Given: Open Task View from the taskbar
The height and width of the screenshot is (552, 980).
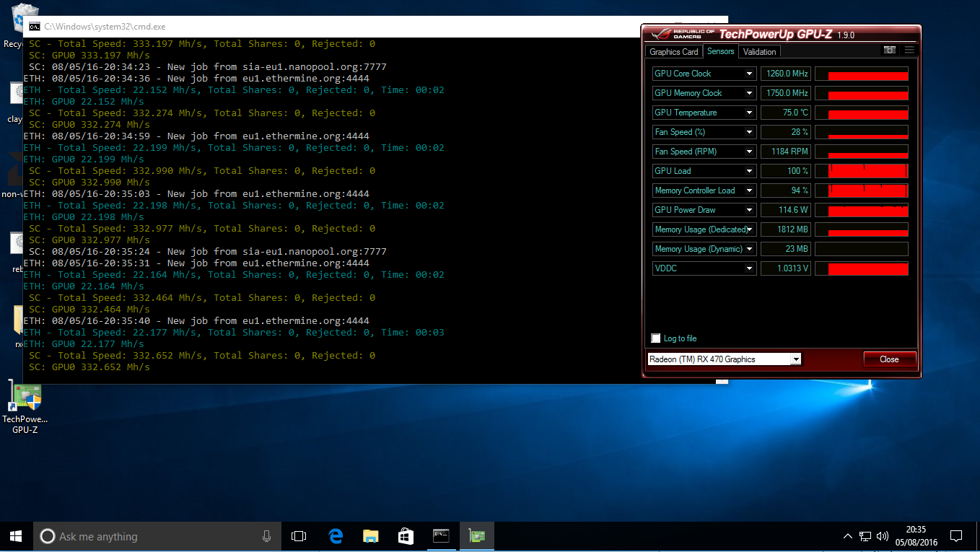Looking at the screenshot, I should 298,536.
